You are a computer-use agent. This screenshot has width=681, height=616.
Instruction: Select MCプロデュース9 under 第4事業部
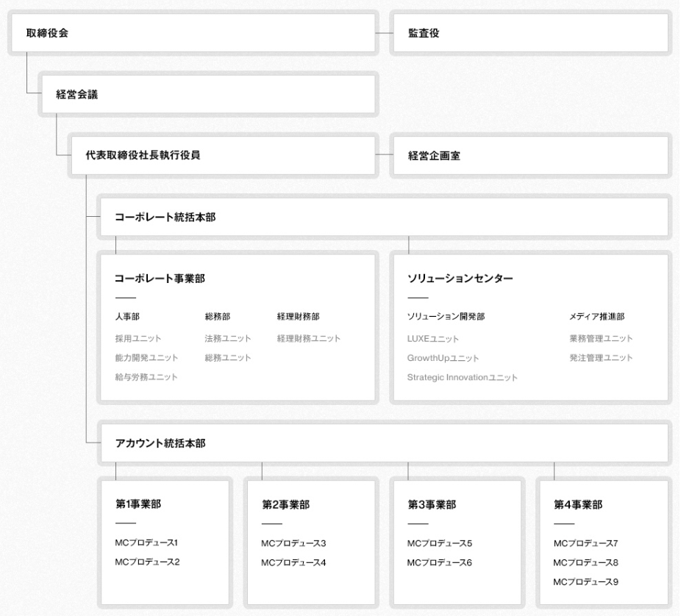coord(585,582)
